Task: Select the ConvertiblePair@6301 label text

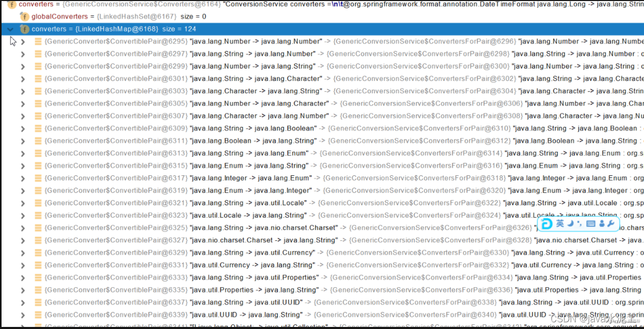Action: coord(116,78)
